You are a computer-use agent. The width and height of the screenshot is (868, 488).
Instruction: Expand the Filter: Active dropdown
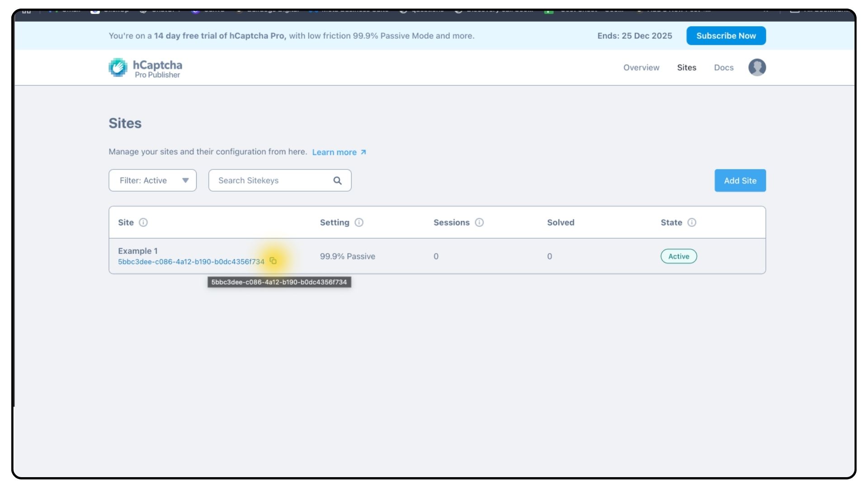[x=152, y=180]
